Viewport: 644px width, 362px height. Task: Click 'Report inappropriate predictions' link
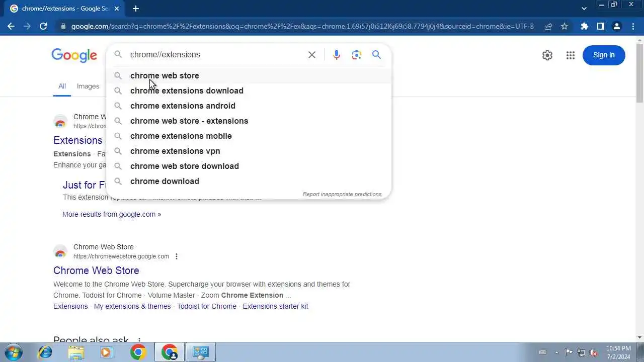click(342, 194)
